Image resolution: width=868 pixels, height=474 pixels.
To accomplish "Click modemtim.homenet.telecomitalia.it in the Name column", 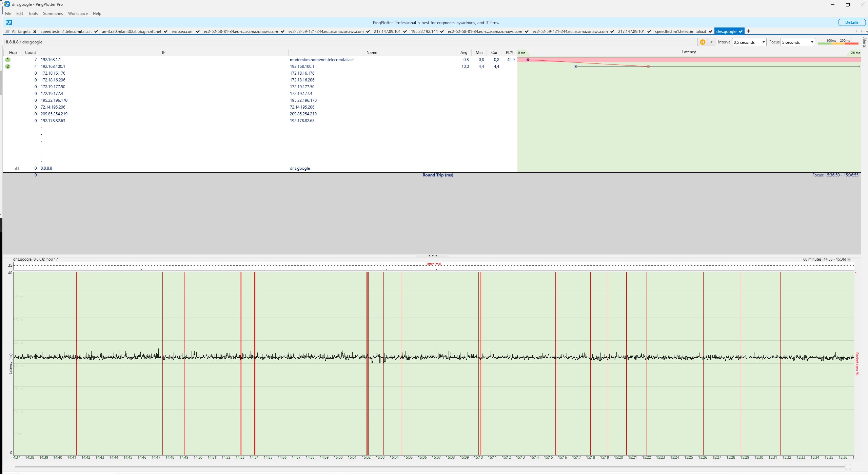I will 321,60.
